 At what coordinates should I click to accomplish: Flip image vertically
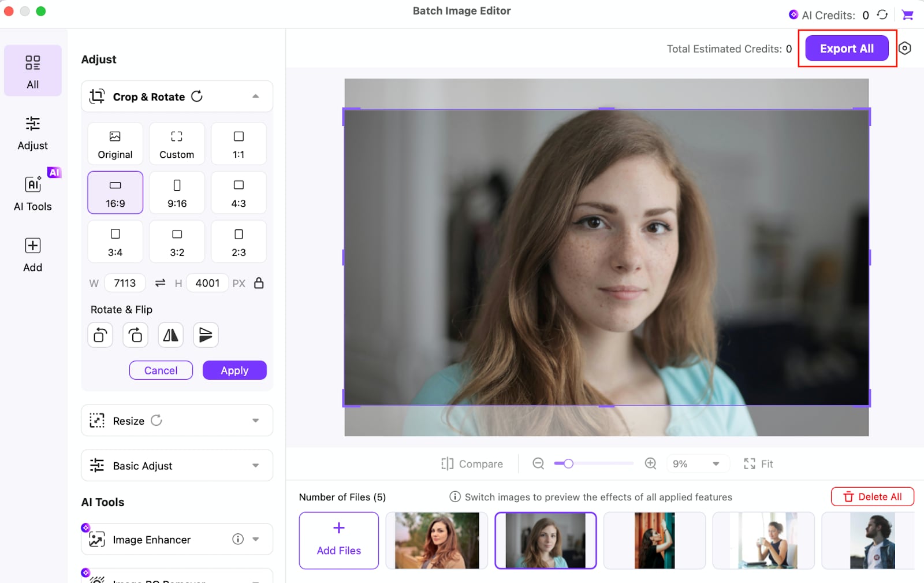coord(206,335)
